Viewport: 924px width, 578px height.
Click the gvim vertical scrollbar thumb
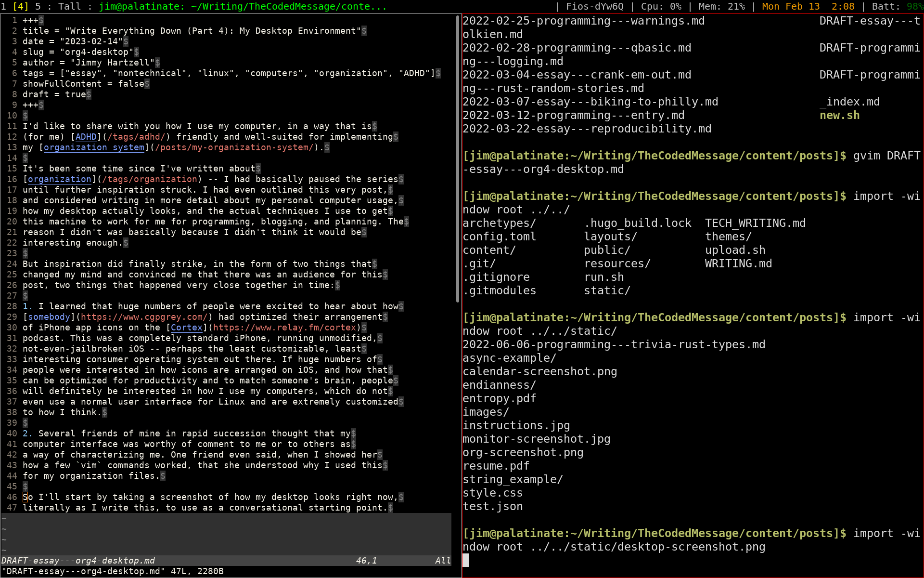457,159
